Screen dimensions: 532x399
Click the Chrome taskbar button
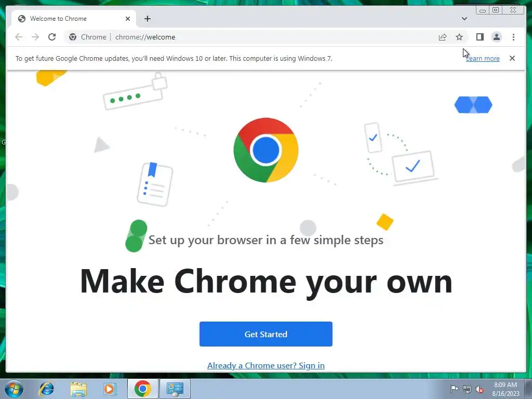143,389
